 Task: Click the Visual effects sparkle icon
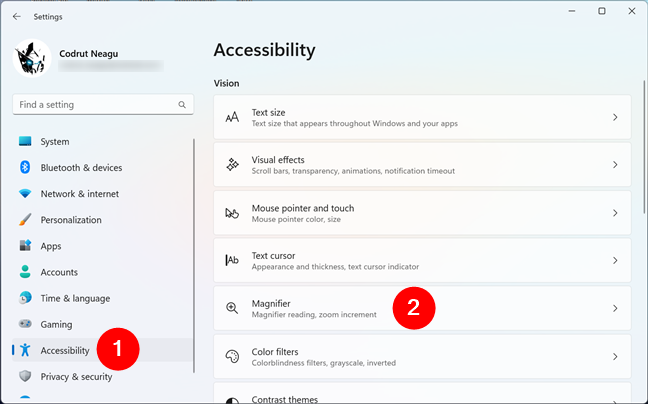232,165
